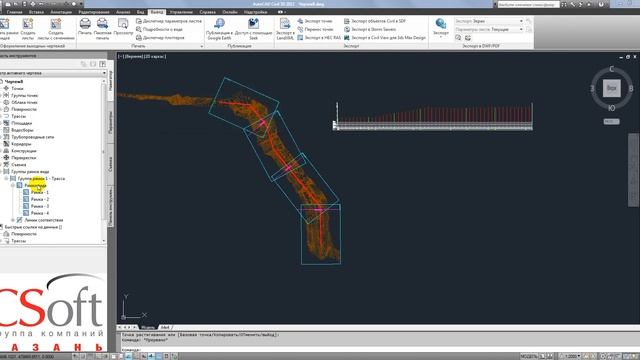Click Публикация в Google Earth icon
This screenshot has width=640, height=360.
tap(219, 24)
